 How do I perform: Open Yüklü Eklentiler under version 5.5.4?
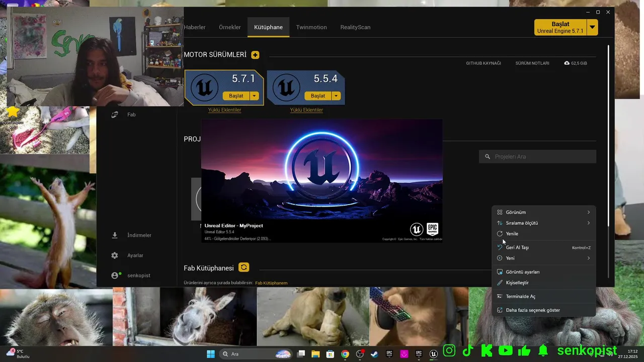[x=306, y=110]
